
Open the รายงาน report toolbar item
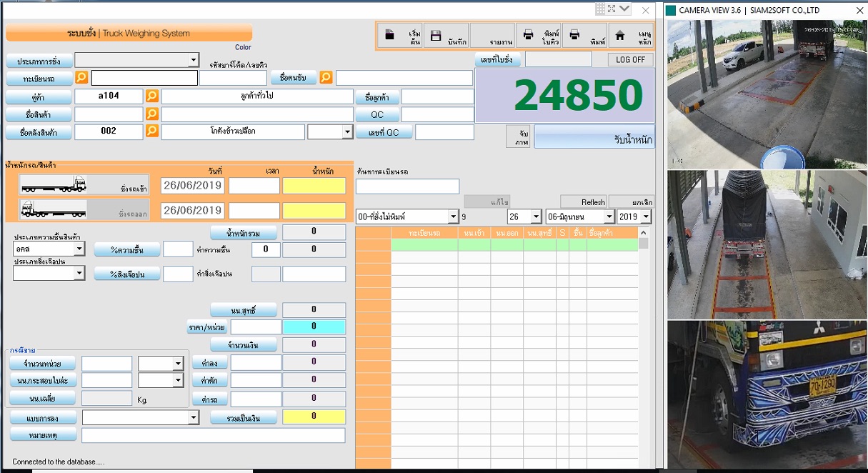492,35
